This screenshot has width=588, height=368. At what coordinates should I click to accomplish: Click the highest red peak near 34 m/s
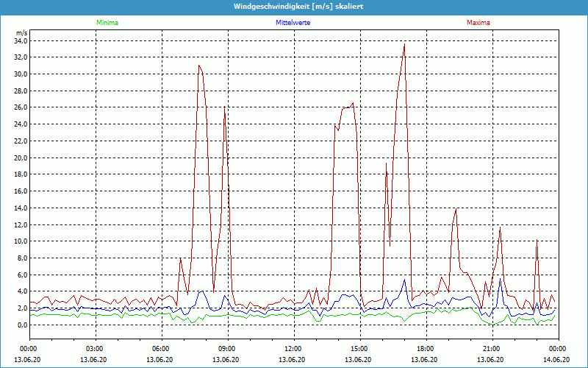click(404, 44)
